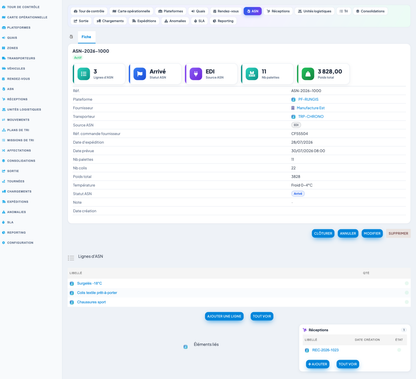This screenshot has width=416, height=379.
Task: Select Tournées in left sidebar
Action: point(13,181)
